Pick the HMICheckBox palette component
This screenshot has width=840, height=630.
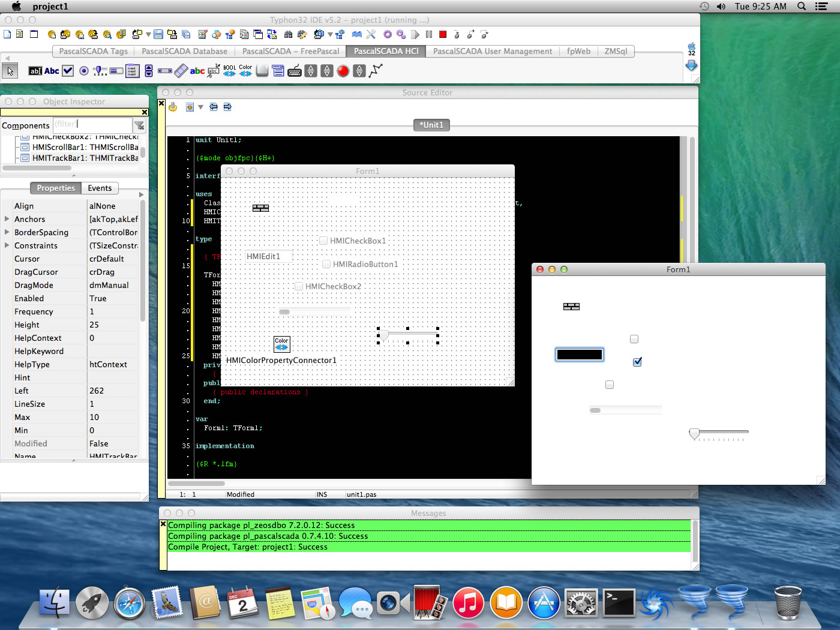click(x=68, y=71)
